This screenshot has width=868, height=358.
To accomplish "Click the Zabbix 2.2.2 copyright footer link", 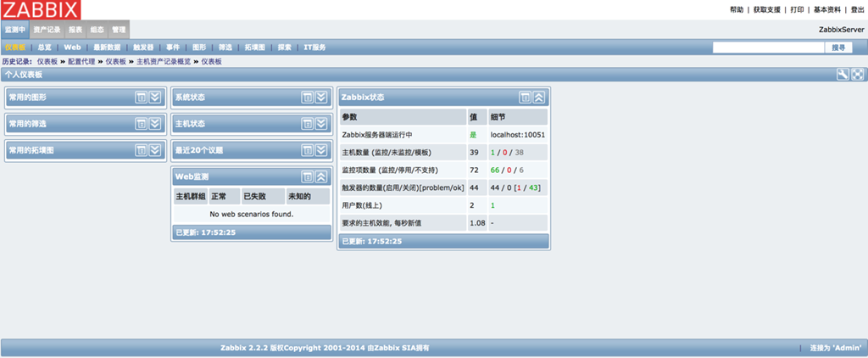I will coord(325,348).
